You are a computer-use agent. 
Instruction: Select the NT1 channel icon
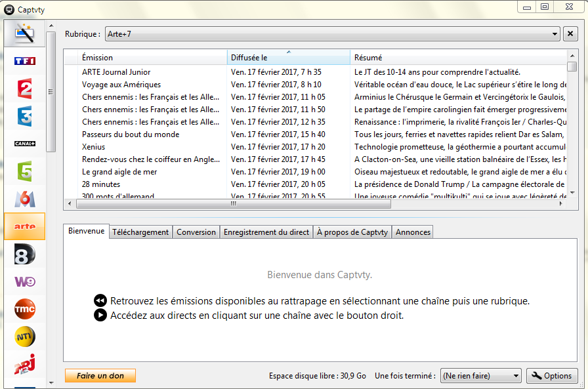point(24,337)
